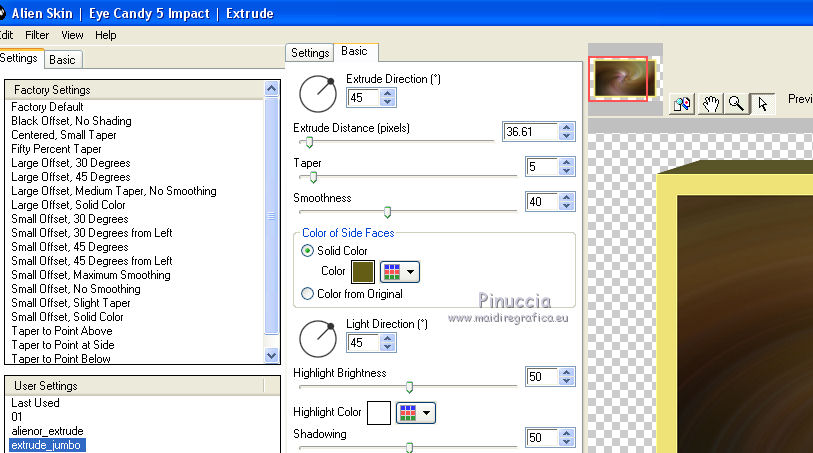
Task: Select Centered, Small Taper preset
Action: click(x=64, y=135)
